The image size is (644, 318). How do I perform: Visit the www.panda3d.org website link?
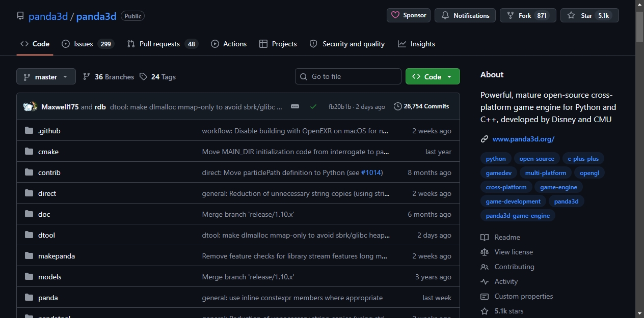(523, 139)
